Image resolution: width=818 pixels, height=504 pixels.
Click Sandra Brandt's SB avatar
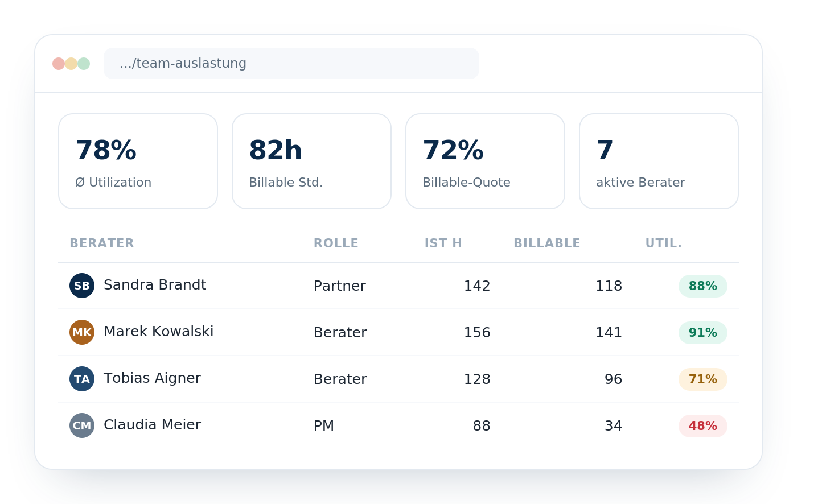82,286
